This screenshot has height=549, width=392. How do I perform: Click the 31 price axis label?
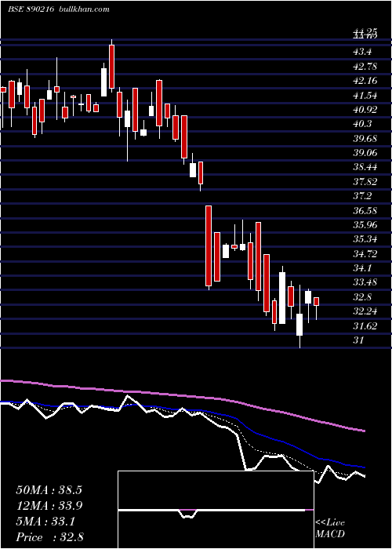(359, 340)
